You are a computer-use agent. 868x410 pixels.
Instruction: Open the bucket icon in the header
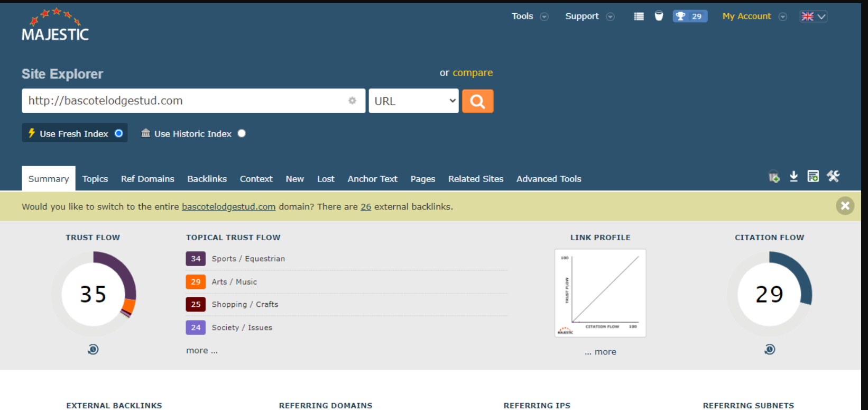point(659,16)
